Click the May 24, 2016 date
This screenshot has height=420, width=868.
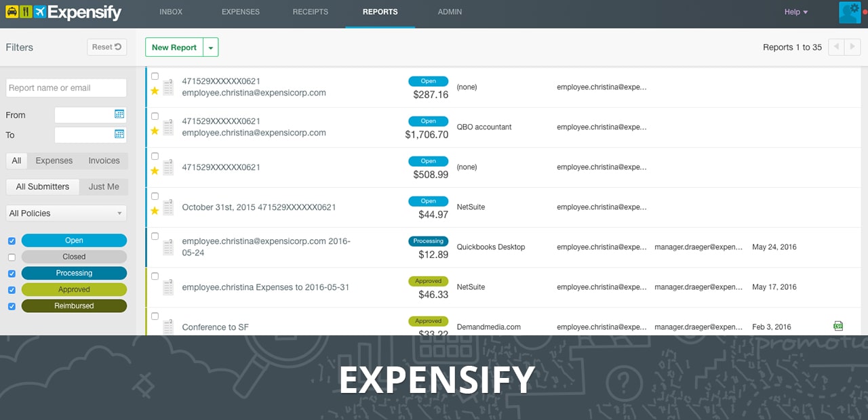pos(774,247)
